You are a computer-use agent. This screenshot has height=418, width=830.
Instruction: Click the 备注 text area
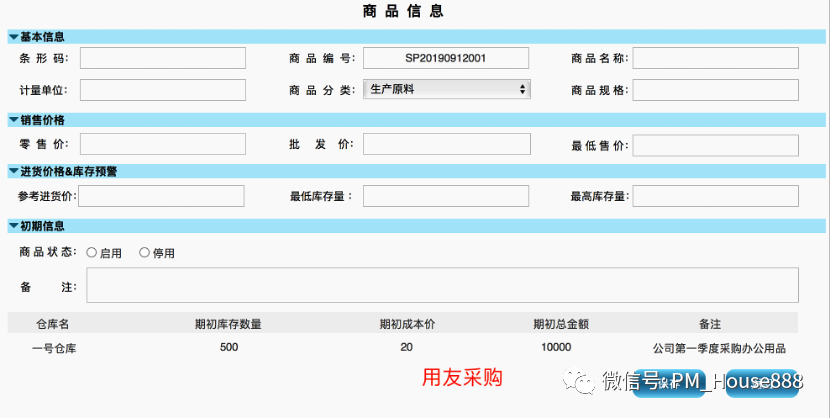tap(442, 285)
